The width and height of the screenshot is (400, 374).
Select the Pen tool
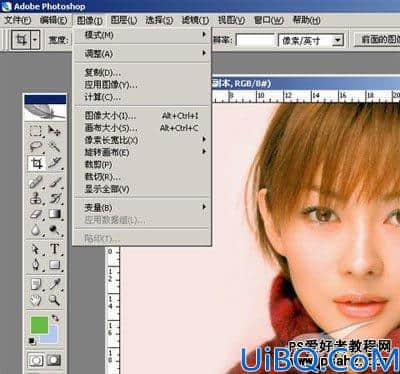tap(36, 265)
